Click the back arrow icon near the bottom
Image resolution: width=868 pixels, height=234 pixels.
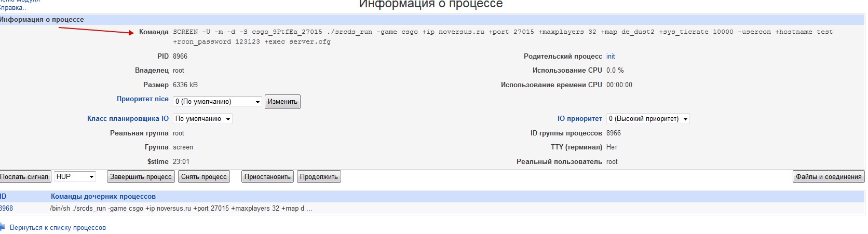pyautogui.click(x=2, y=227)
